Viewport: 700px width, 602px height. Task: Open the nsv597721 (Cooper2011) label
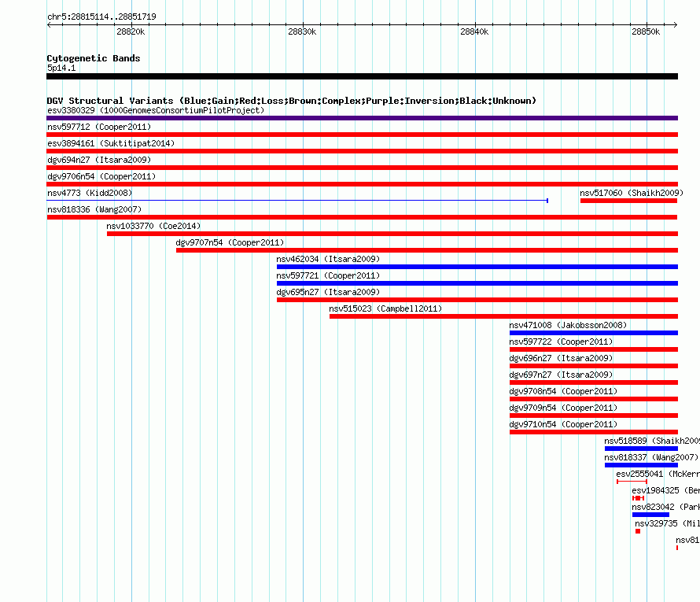(328, 275)
